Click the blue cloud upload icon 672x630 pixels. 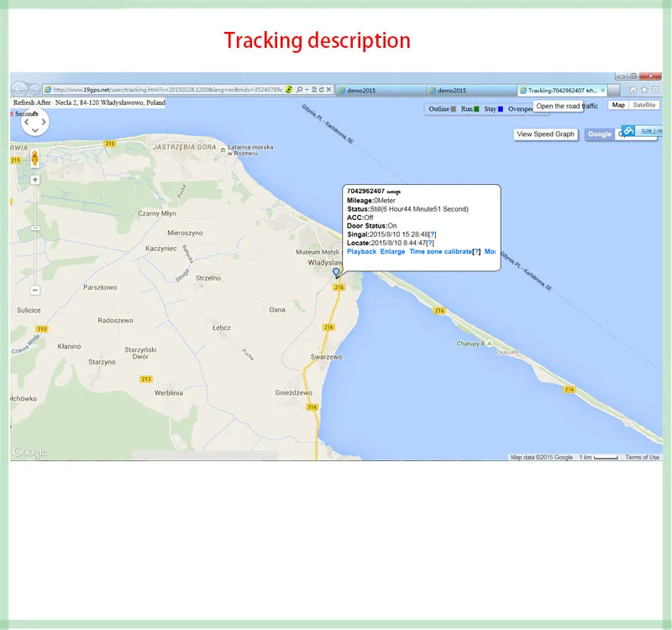628,131
